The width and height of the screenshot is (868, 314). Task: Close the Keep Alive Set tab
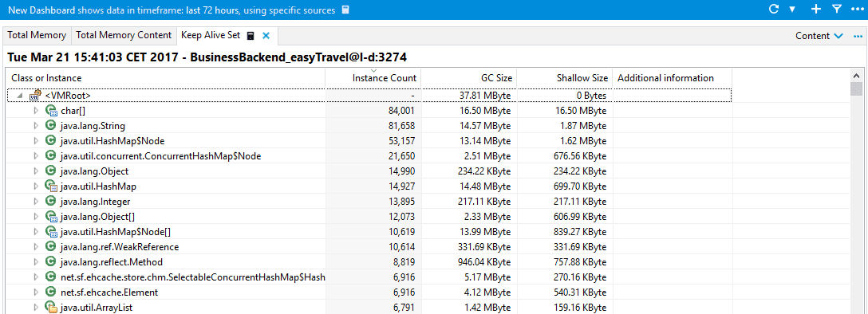266,35
